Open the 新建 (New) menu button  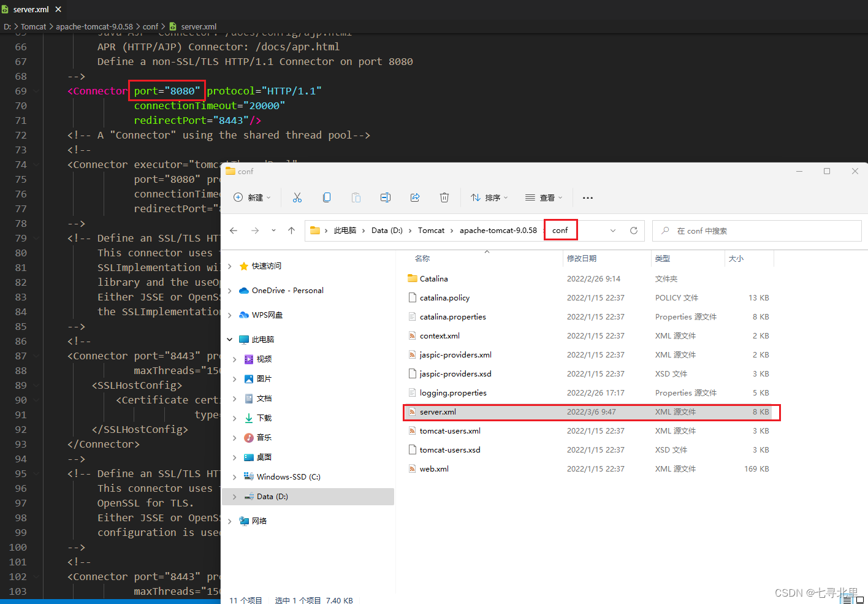coord(252,197)
